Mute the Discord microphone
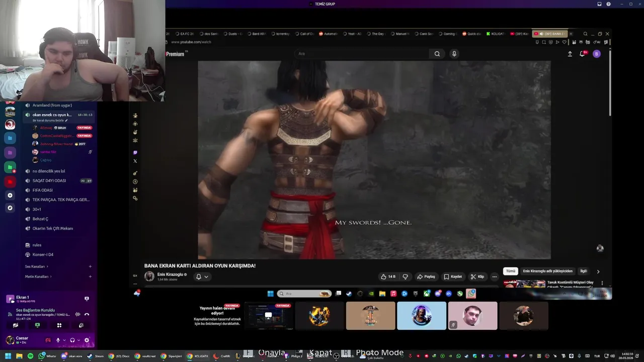644x362 pixels. 58,340
